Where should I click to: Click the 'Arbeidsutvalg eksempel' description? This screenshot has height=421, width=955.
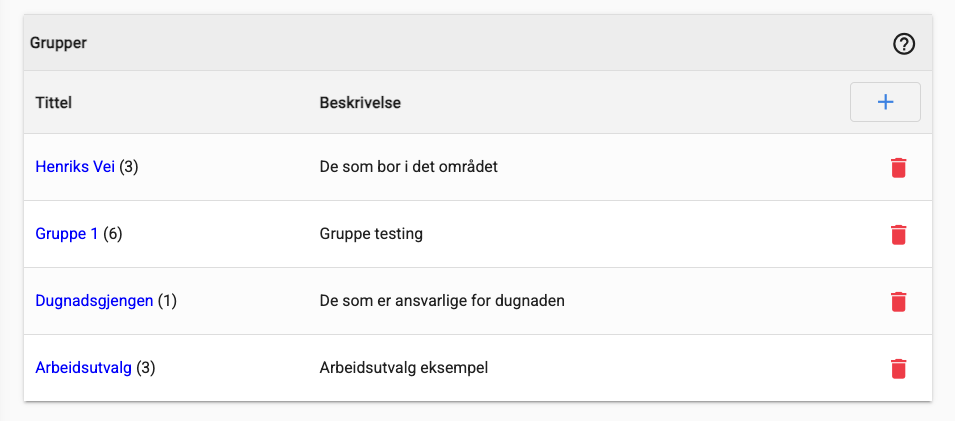click(x=404, y=368)
